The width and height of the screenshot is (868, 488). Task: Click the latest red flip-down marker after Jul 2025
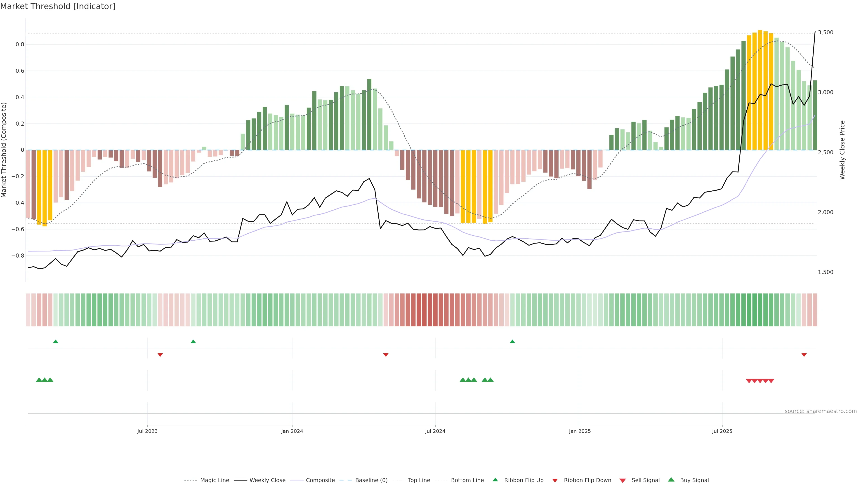coord(804,355)
